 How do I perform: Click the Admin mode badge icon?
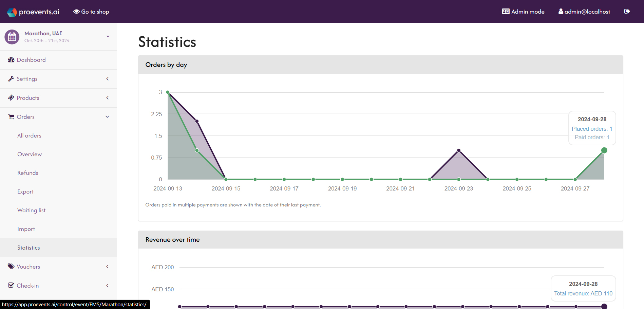click(506, 11)
